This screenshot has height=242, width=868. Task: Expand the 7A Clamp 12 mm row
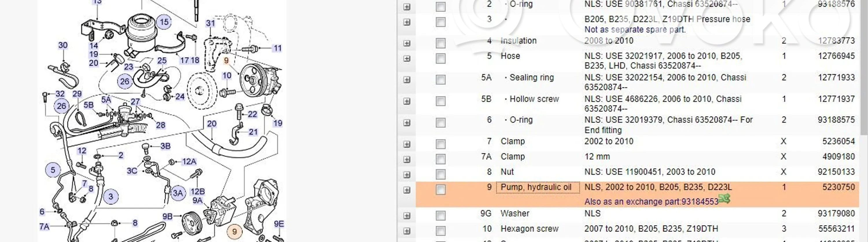pyautogui.click(x=407, y=159)
